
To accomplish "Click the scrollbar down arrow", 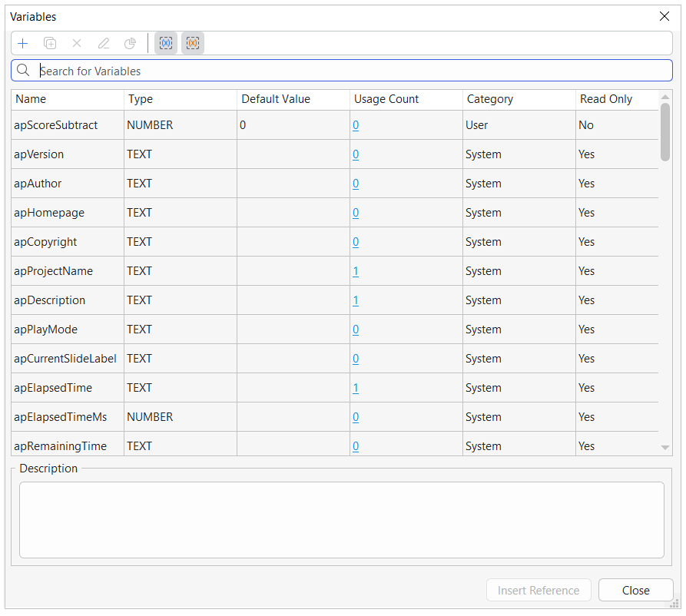I will tap(664, 446).
